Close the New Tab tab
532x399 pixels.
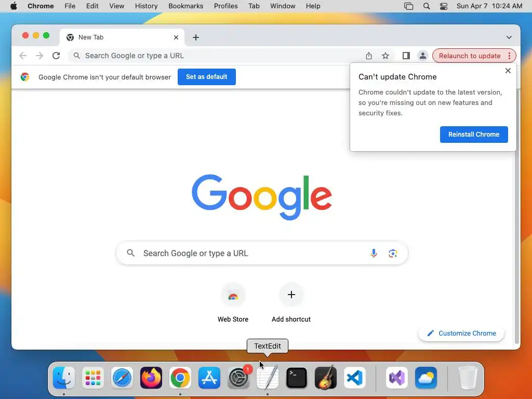(176, 37)
